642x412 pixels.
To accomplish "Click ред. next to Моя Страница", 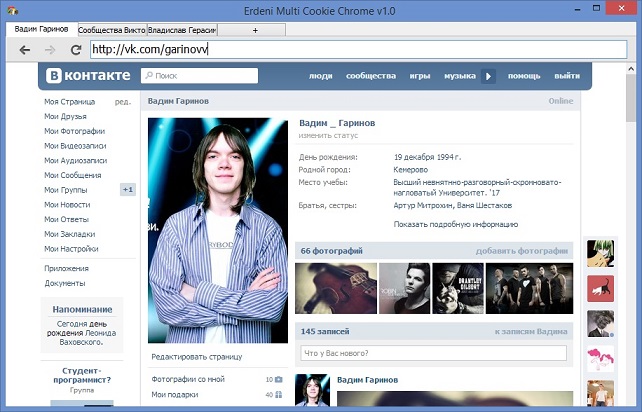I will 123,102.
